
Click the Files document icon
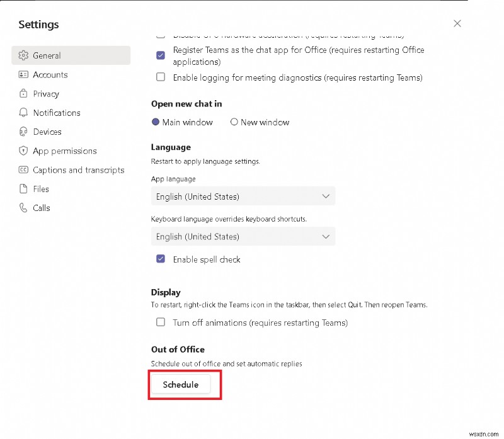coord(23,189)
